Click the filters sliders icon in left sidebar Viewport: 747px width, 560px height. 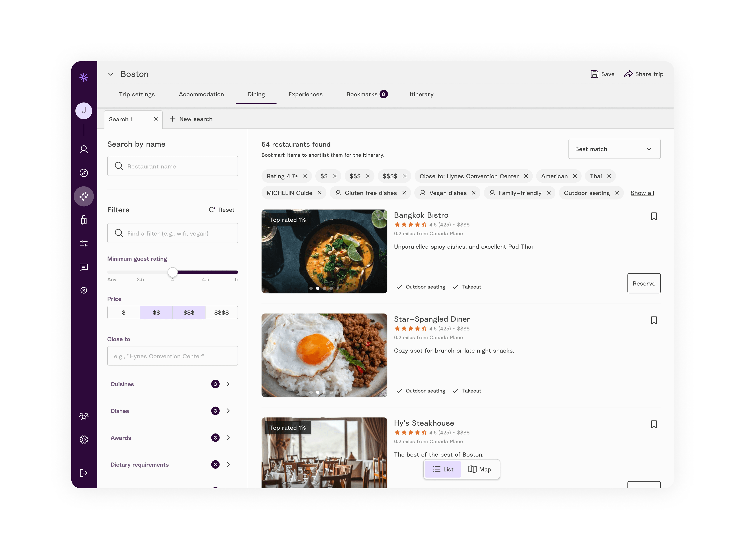[84, 243]
